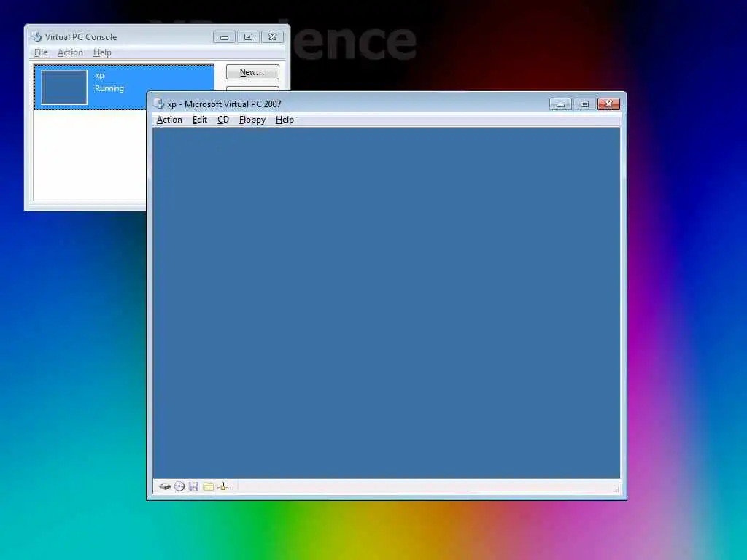Click the New... button in Console
The width and height of the screenshot is (747, 560).
pyautogui.click(x=252, y=72)
